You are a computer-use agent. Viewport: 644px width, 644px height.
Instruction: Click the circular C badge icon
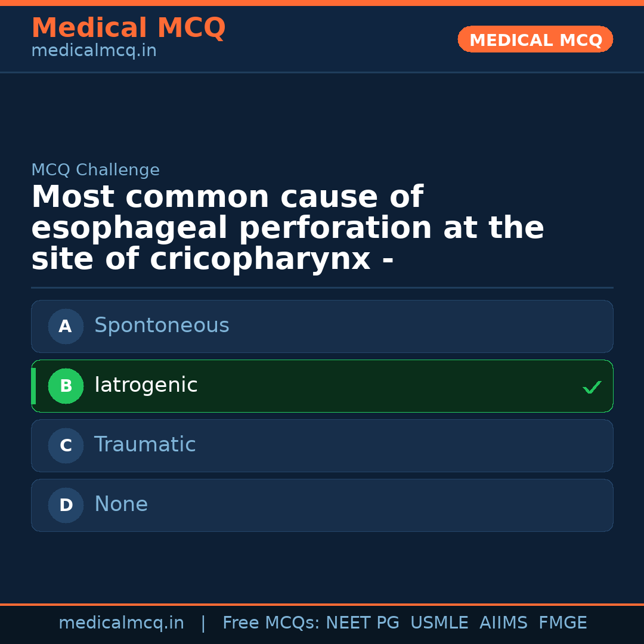tap(66, 445)
